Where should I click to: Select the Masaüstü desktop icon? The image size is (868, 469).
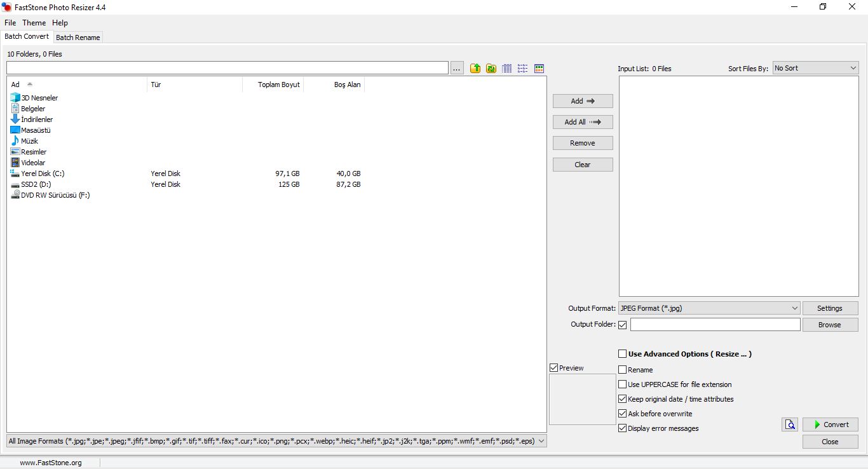15,130
